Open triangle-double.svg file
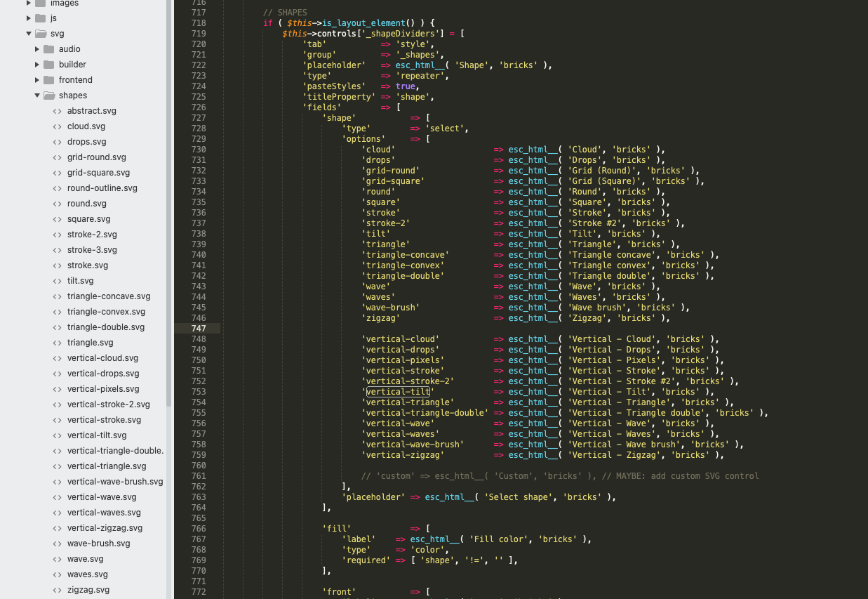The width and height of the screenshot is (868, 599). (x=106, y=327)
